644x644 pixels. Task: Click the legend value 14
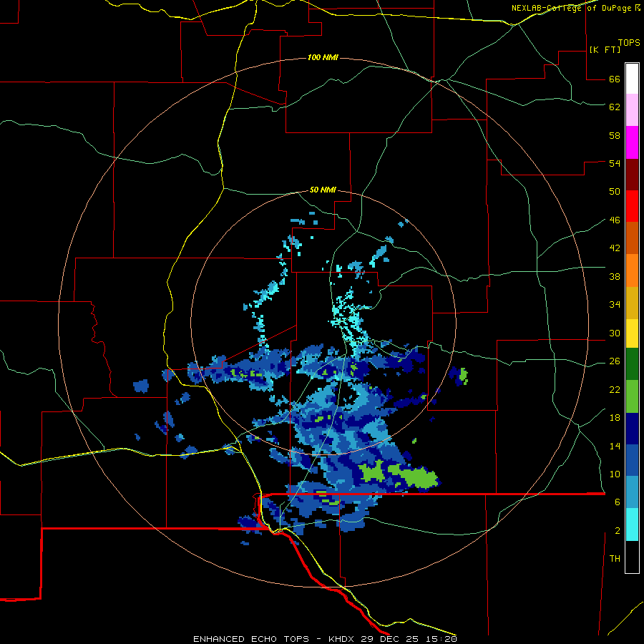pos(615,446)
